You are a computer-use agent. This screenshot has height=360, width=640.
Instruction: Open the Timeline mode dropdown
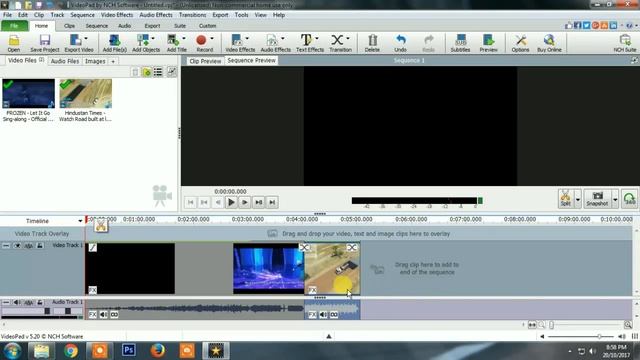point(80,221)
